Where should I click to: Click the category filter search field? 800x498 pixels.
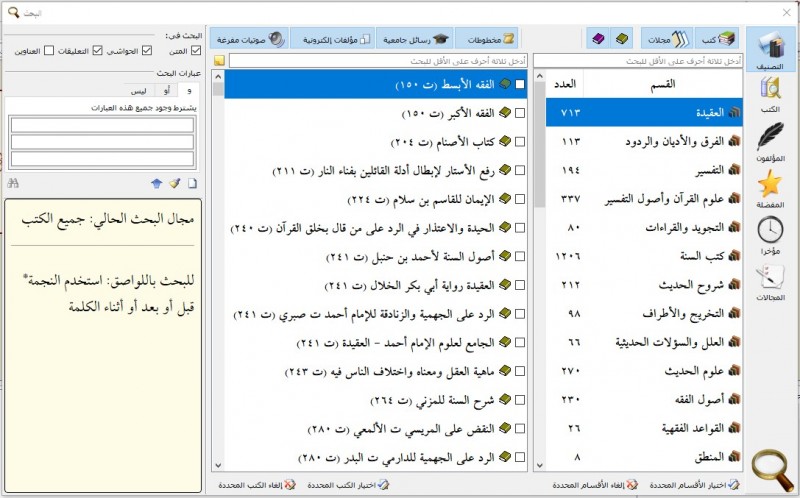point(638,61)
